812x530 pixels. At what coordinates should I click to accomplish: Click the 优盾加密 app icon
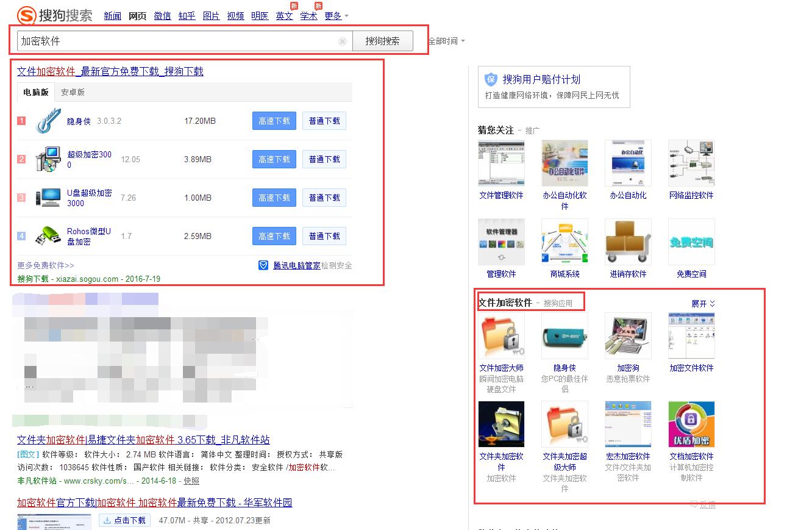click(691, 424)
